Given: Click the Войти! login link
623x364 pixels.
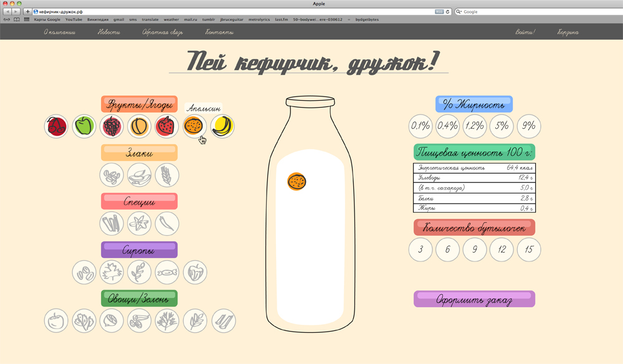Looking at the screenshot, I should pyautogui.click(x=525, y=32).
